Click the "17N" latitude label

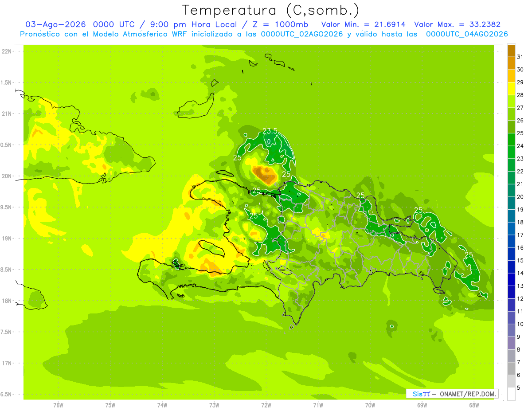pos(6,363)
